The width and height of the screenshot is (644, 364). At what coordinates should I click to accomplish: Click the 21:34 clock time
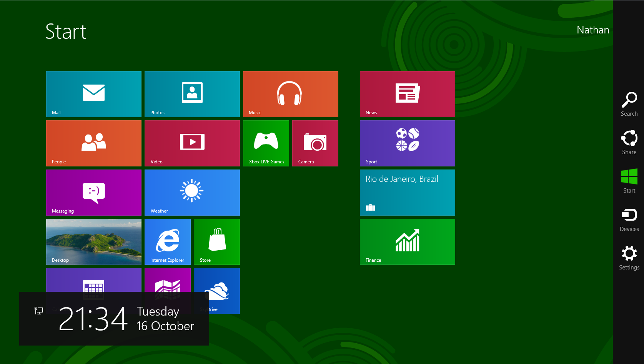[x=93, y=319]
